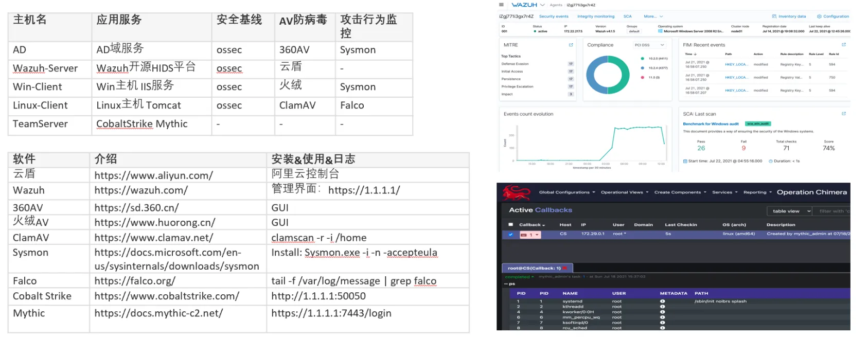Open FIM Recent events external link icon
Viewport: 868px width, 337px height.
[x=843, y=45]
